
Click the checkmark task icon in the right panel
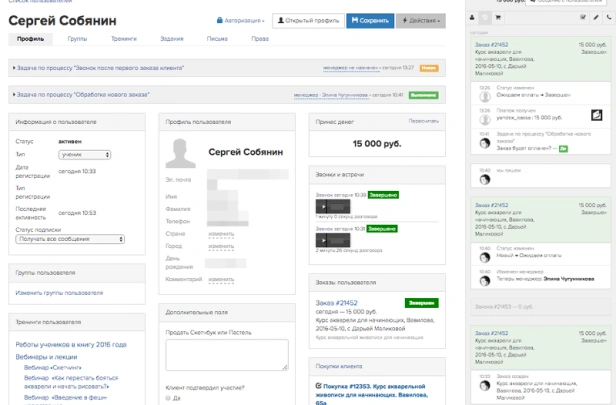tap(585, 18)
